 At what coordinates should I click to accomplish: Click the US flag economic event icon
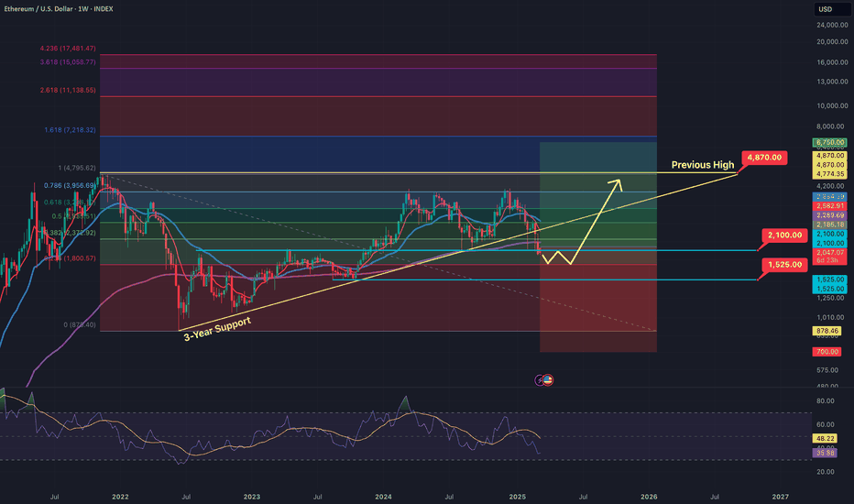click(548, 380)
